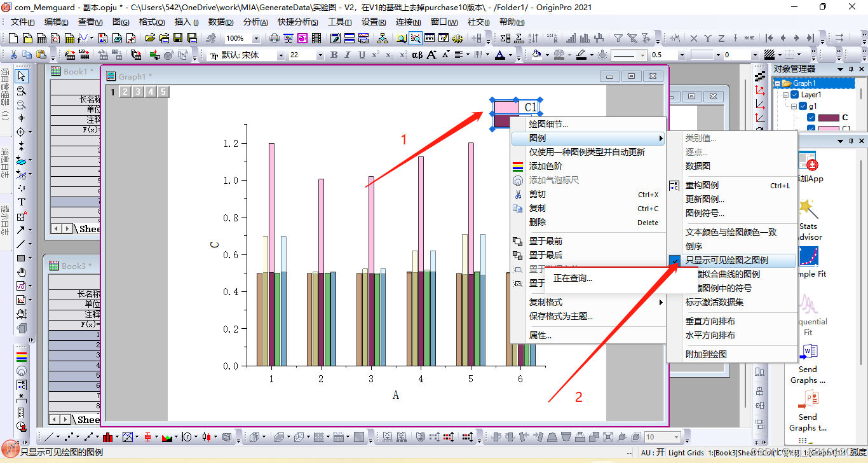Click the Add Data Filter funnel icon
Screen dimensions: 868x463
tap(618, 38)
